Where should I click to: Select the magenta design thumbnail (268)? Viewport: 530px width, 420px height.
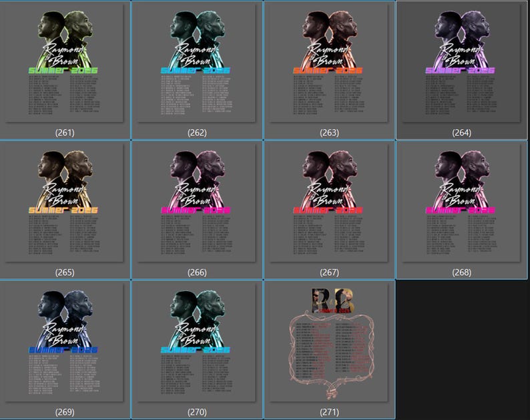pos(461,203)
